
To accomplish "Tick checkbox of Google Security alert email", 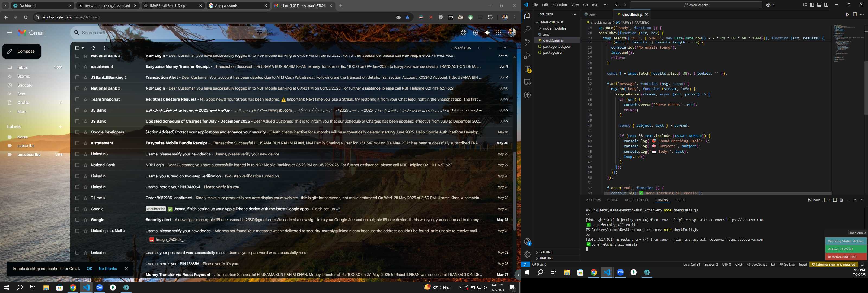I will [x=77, y=220].
